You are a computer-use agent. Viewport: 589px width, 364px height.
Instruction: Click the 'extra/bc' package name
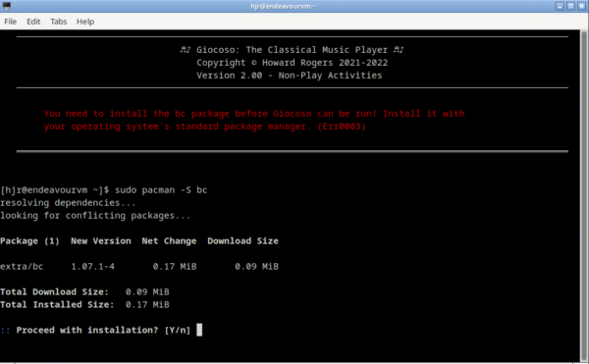point(22,267)
